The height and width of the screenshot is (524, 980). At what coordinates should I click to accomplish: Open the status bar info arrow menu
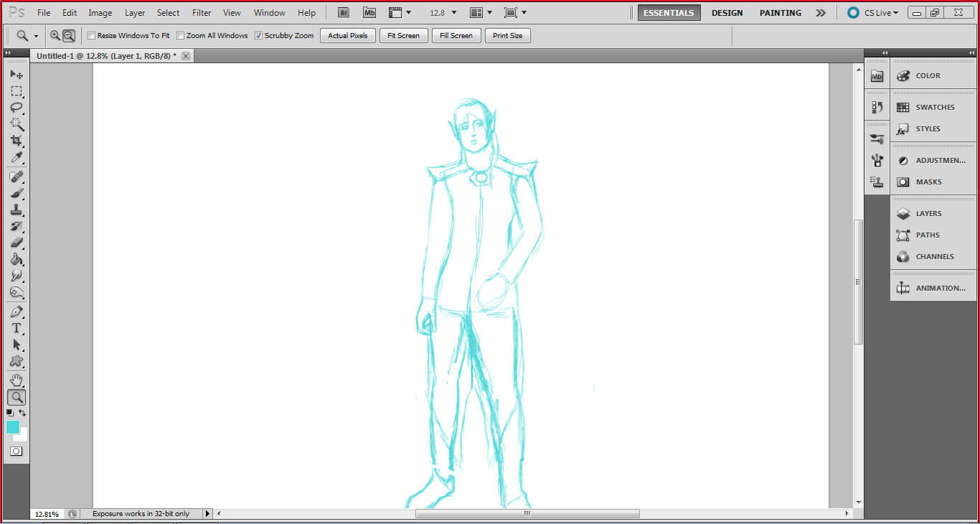pos(208,513)
